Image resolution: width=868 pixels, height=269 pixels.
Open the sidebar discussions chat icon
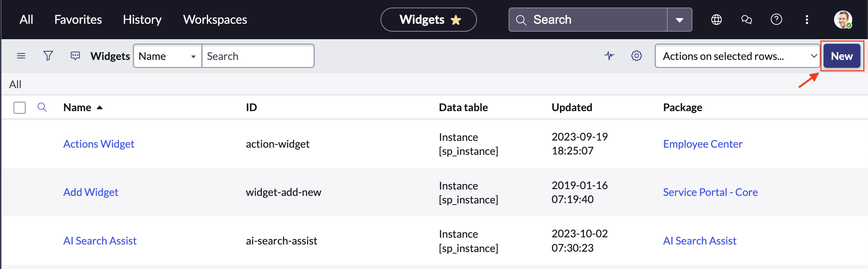click(747, 20)
